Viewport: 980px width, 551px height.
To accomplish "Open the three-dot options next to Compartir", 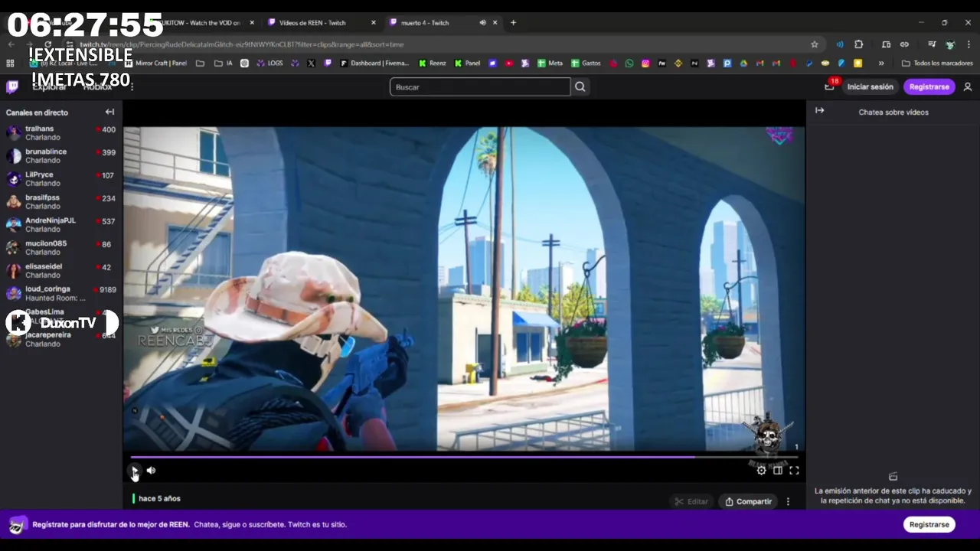I will 788,501.
